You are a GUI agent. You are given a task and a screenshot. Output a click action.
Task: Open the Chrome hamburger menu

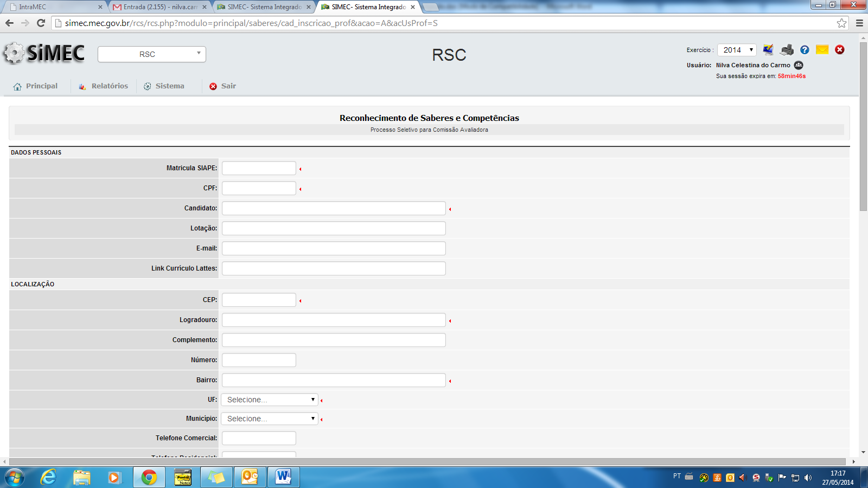click(859, 23)
